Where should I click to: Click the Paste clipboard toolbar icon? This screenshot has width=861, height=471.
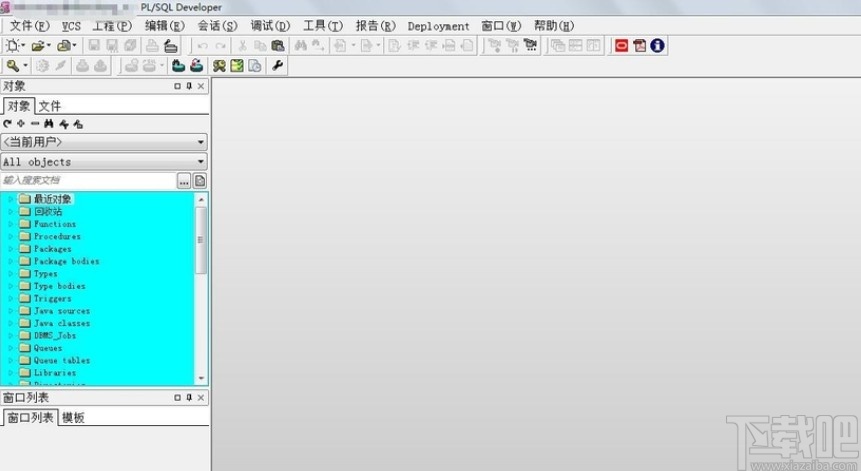278,46
